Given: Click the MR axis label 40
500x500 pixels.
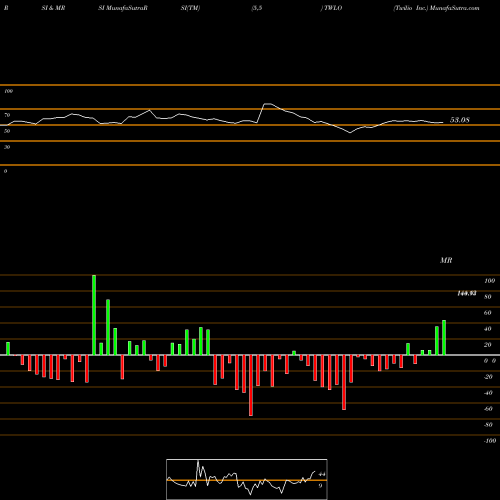Looking at the screenshot, I should (488, 329).
